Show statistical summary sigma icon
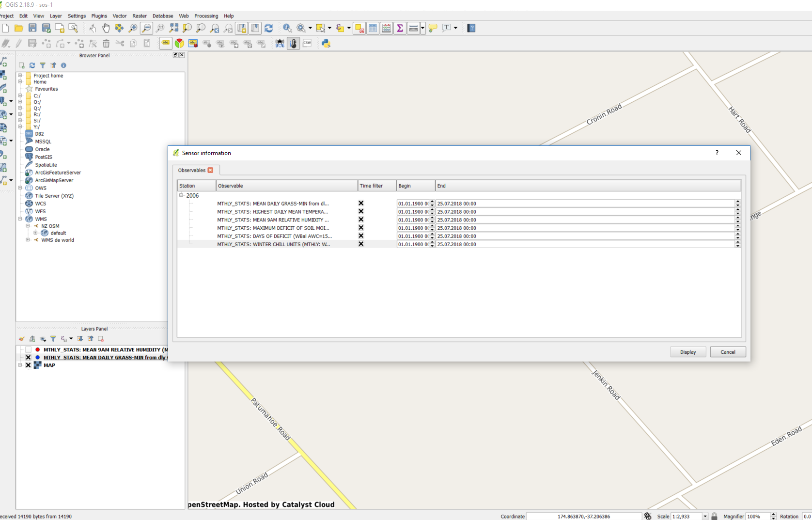The image size is (812, 520). (x=400, y=28)
